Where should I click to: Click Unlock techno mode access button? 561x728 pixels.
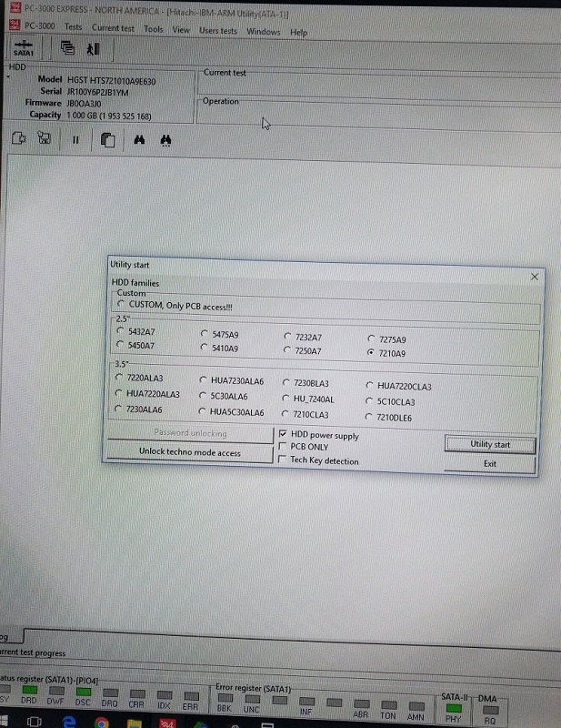tap(190, 452)
